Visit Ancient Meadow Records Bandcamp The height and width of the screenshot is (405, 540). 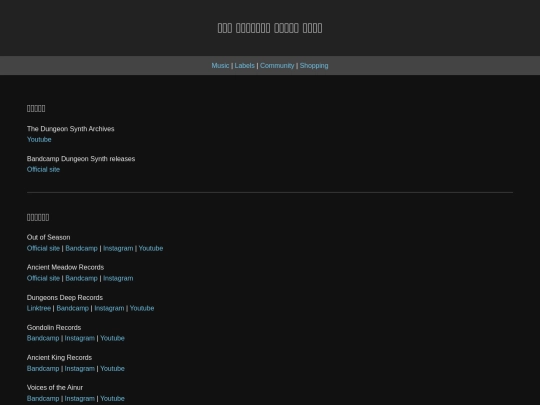(x=81, y=278)
